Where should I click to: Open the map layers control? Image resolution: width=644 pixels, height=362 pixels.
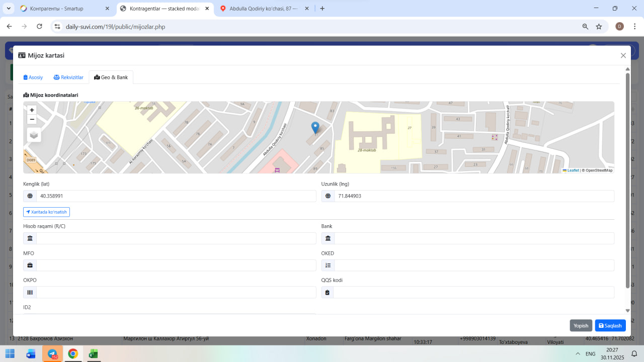point(34,135)
